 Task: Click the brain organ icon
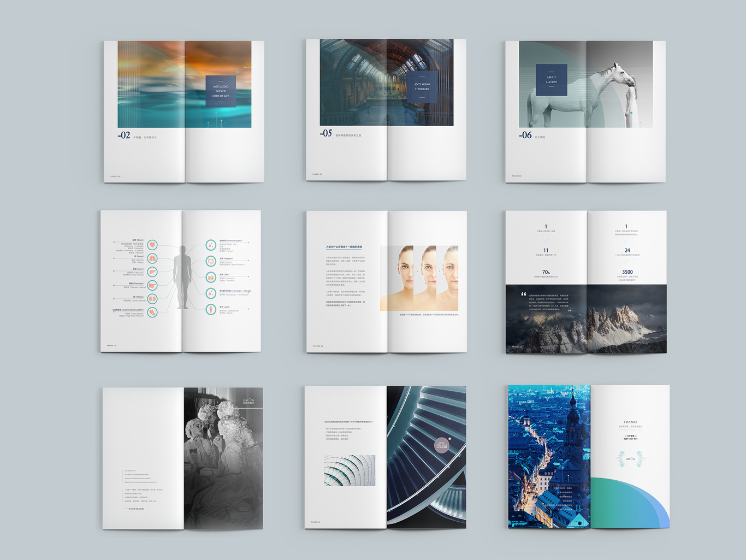coord(152,245)
